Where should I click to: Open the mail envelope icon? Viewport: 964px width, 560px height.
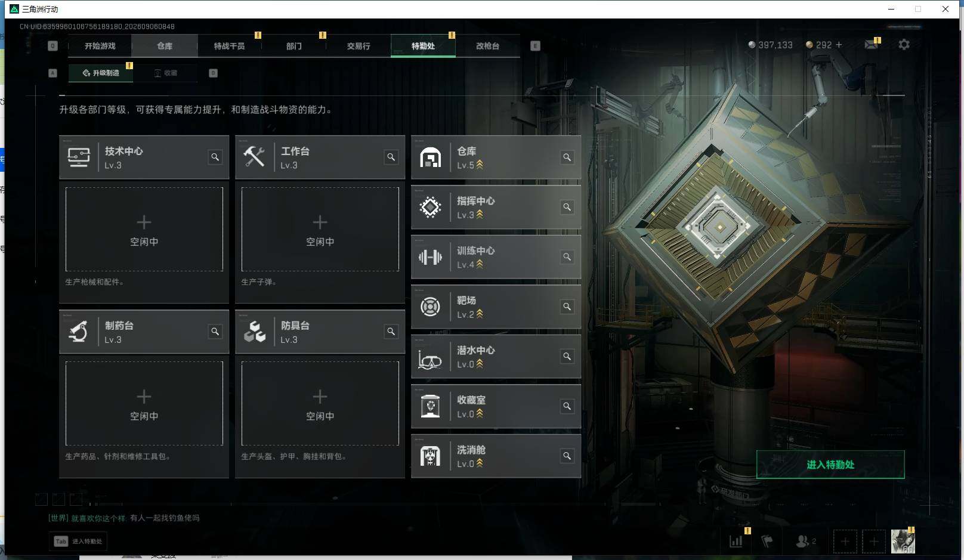point(871,45)
